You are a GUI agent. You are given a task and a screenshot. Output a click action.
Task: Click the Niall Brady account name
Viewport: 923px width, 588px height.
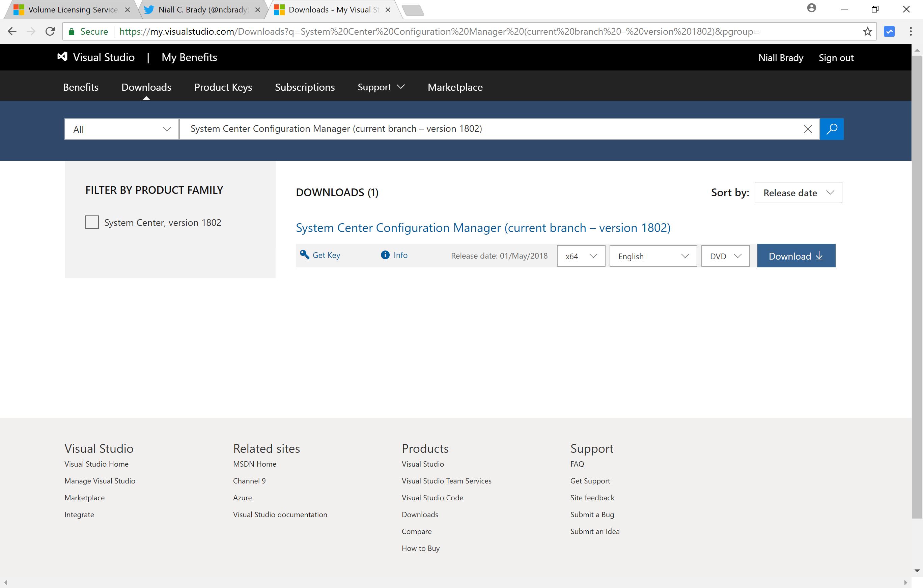(x=780, y=57)
